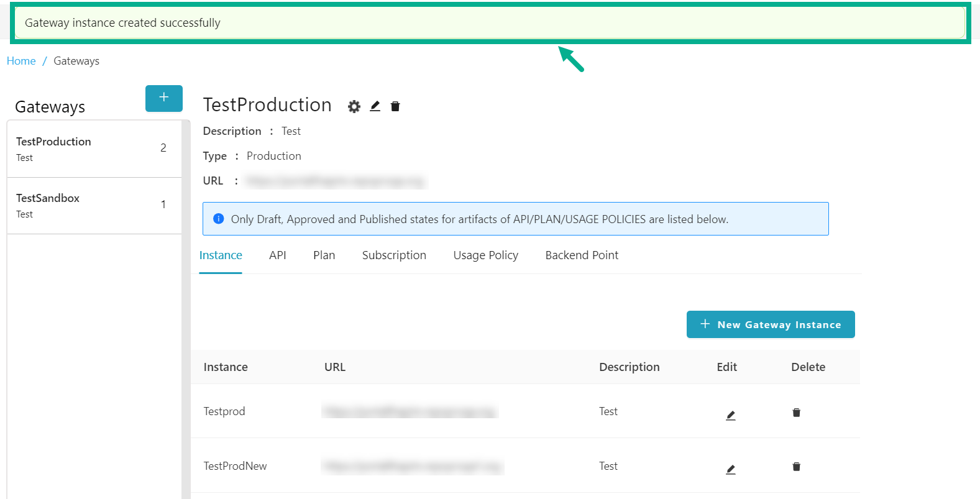Edit the TestProdNew instance row
Viewport: 980px width, 499px height.
[730, 469]
